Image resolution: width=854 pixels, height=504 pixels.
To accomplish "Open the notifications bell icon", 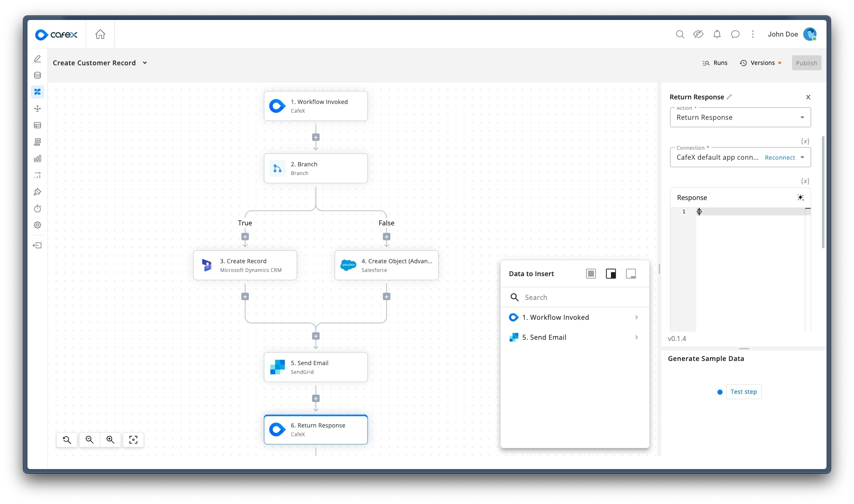I will point(717,35).
